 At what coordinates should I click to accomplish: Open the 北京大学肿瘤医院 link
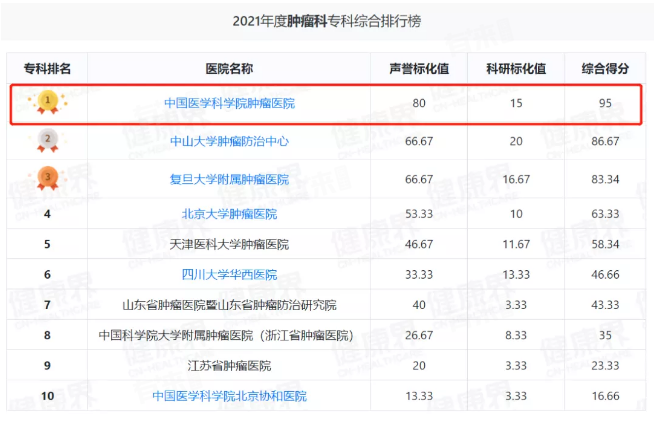(229, 214)
